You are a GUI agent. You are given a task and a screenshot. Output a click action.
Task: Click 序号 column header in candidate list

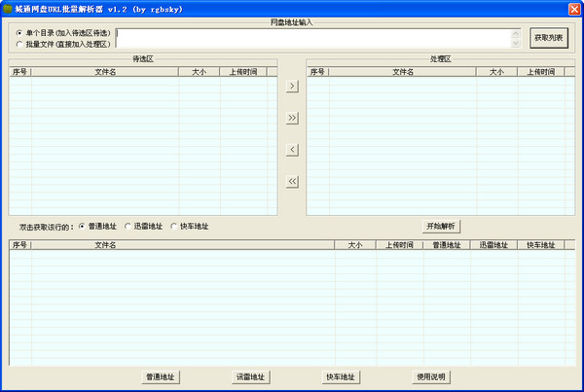(20, 72)
